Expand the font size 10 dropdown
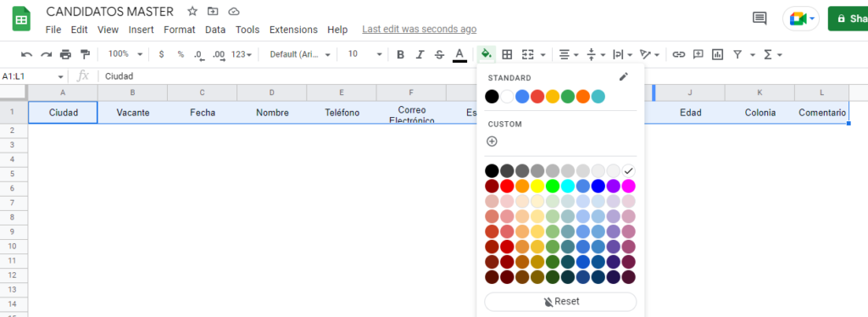The width and height of the screenshot is (868, 317). pos(365,54)
